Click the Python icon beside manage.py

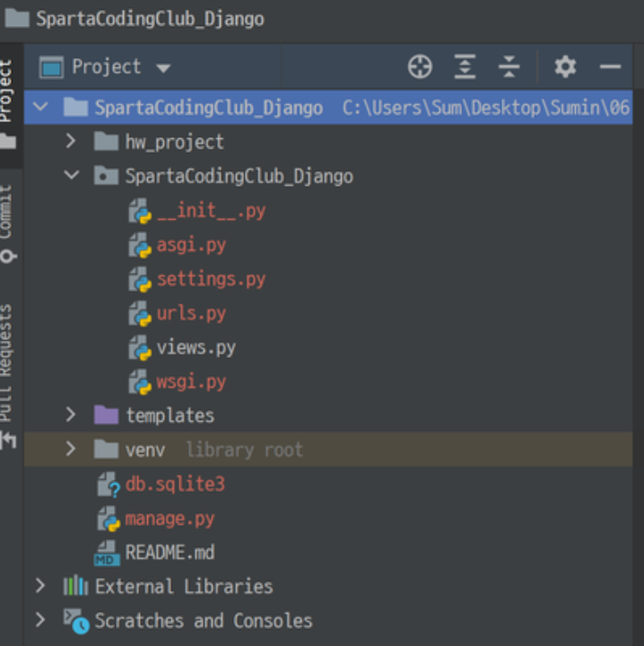(109, 519)
